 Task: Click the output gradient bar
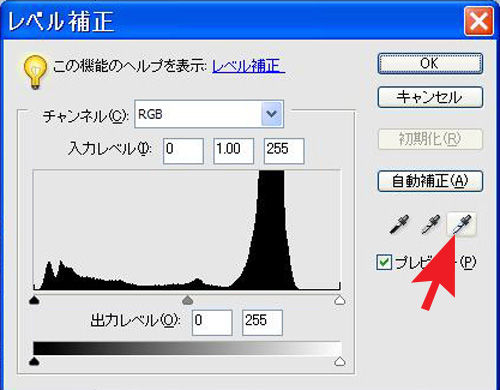[187, 348]
